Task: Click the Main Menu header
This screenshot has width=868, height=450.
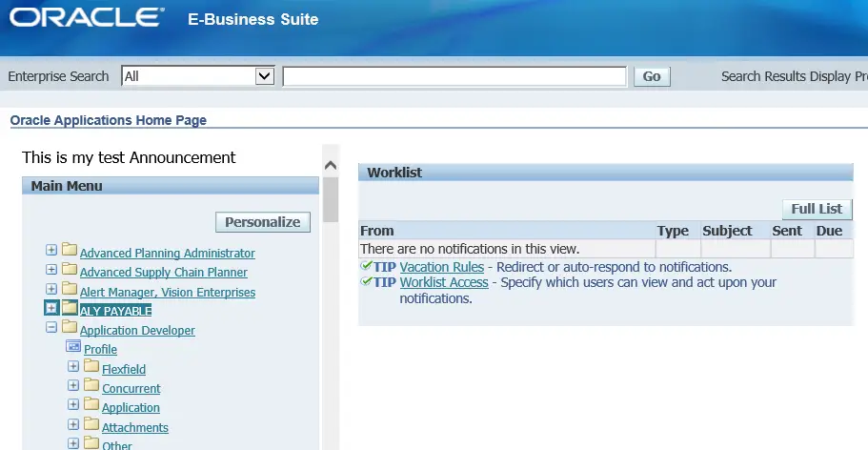Action: click(171, 186)
